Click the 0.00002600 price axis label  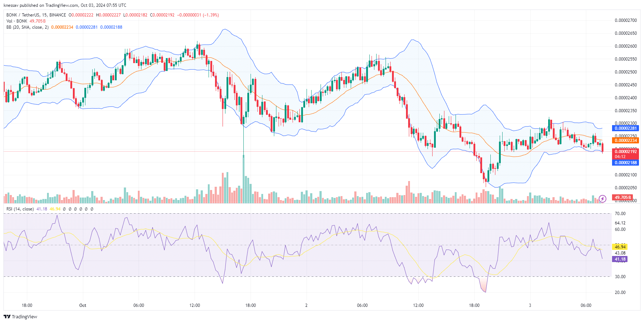(626, 46)
